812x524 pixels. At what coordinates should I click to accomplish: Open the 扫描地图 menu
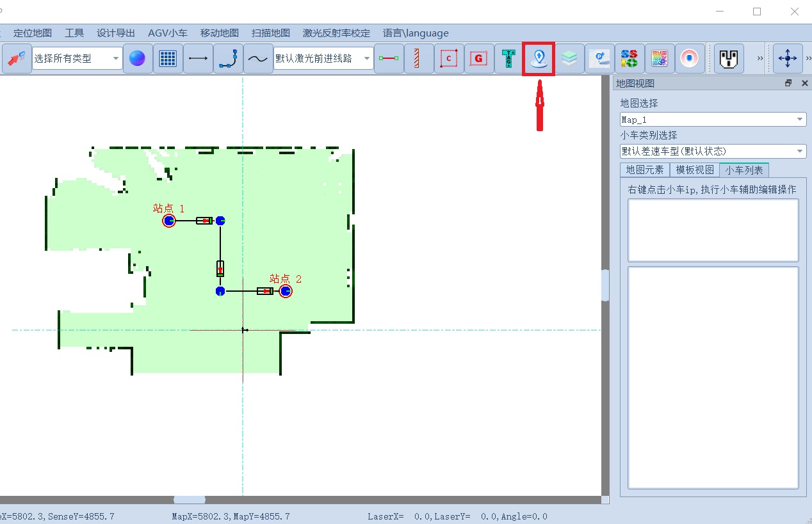click(271, 33)
